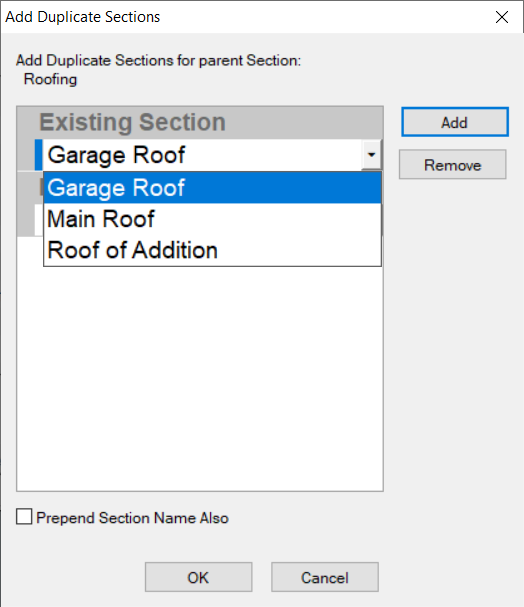The image size is (524, 607).
Task: Click the parent Section description text
Action: [x=158, y=61]
